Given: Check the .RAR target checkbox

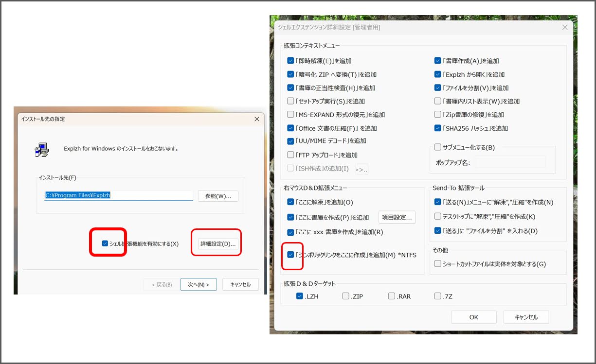Looking at the screenshot, I should [x=392, y=296].
